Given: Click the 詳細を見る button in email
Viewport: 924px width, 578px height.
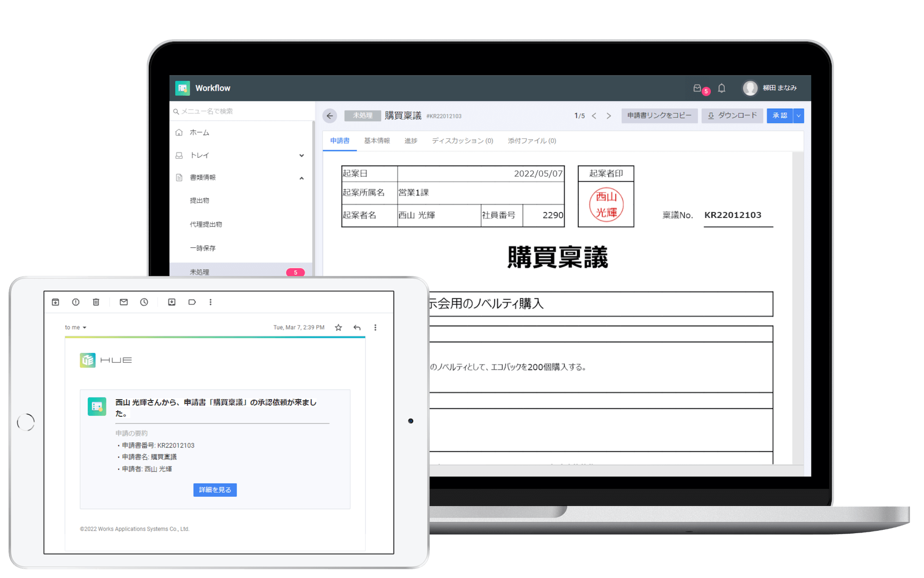Looking at the screenshot, I should pos(215,490).
